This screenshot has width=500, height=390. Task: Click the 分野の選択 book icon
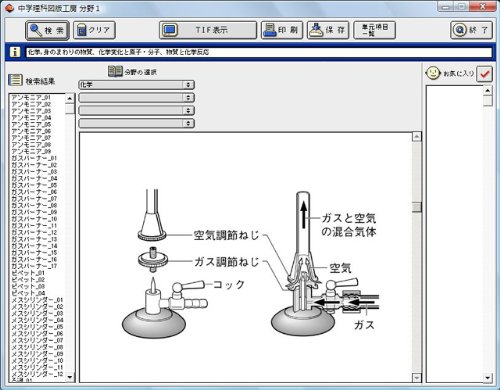(115, 71)
